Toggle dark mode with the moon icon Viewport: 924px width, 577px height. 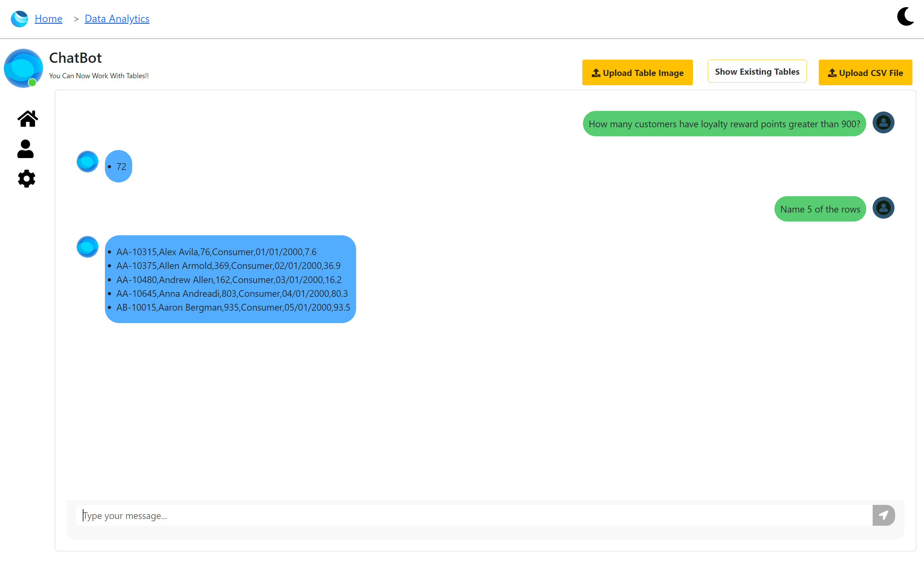point(905,17)
